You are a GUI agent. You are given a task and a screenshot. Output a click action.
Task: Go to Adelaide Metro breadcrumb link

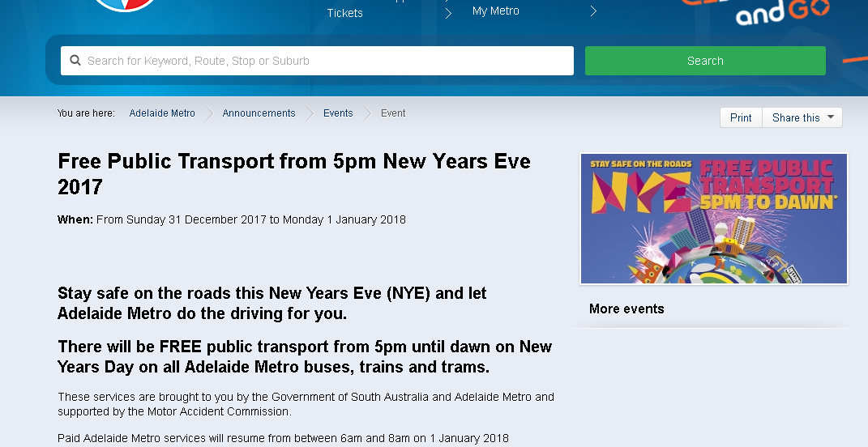[162, 113]
